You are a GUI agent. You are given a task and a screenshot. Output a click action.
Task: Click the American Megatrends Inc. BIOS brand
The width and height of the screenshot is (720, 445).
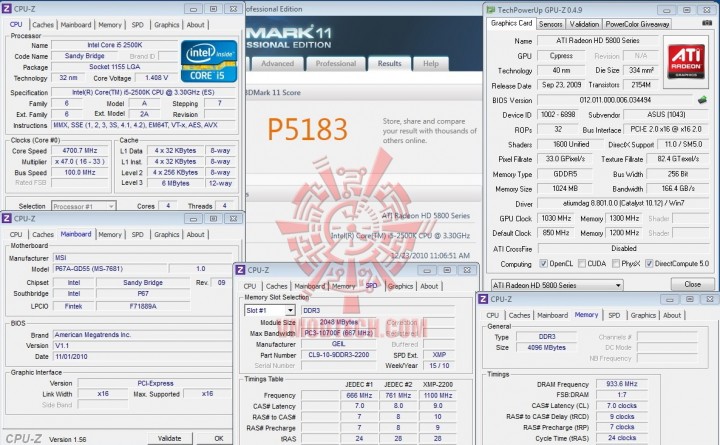click(142, 335)
